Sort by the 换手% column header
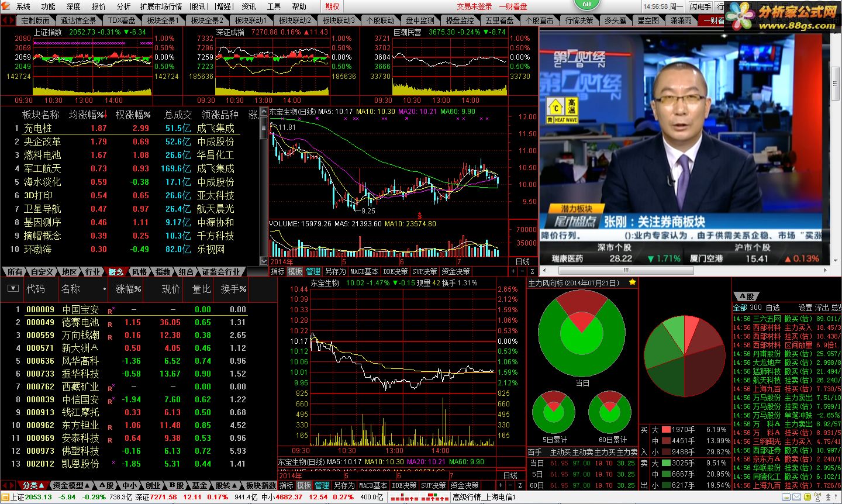 (x=233, y=289)
